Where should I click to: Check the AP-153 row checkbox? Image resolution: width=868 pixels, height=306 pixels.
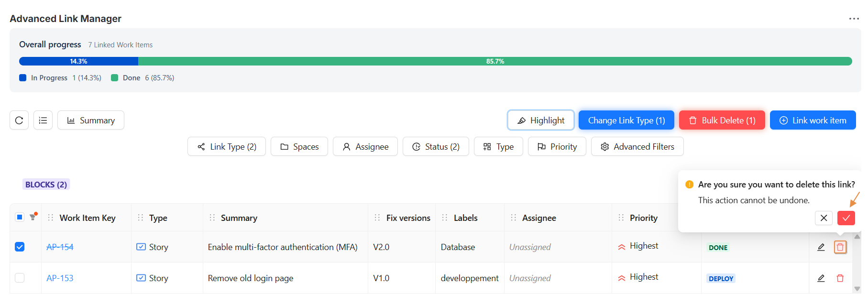pyautogui.click(x=20, y=278)
